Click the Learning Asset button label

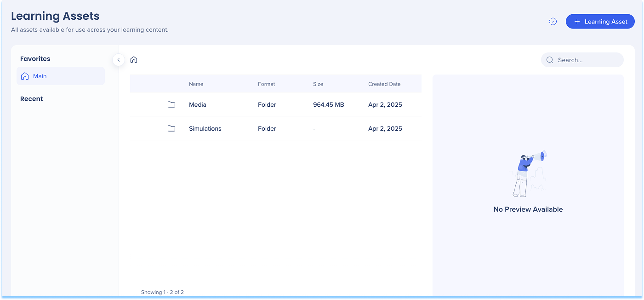(x=606, y=22)
